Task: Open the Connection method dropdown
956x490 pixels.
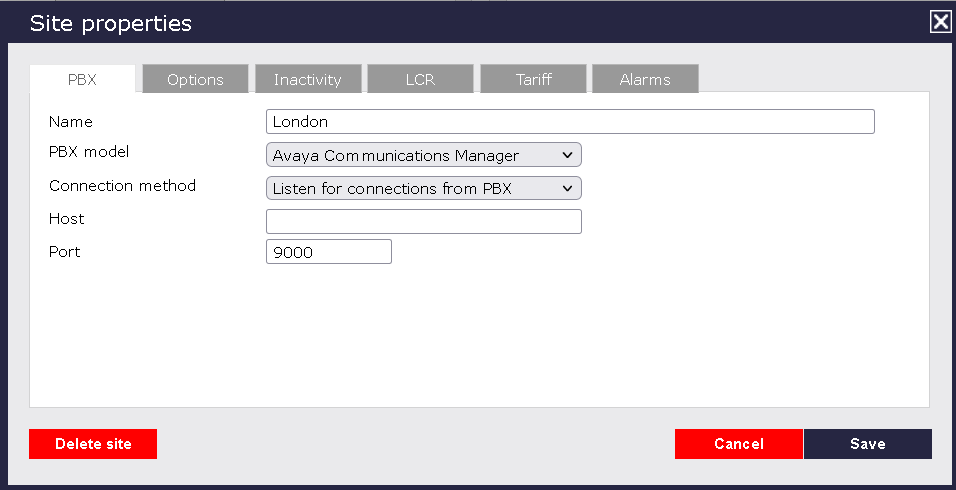Action: coord(424,188)
